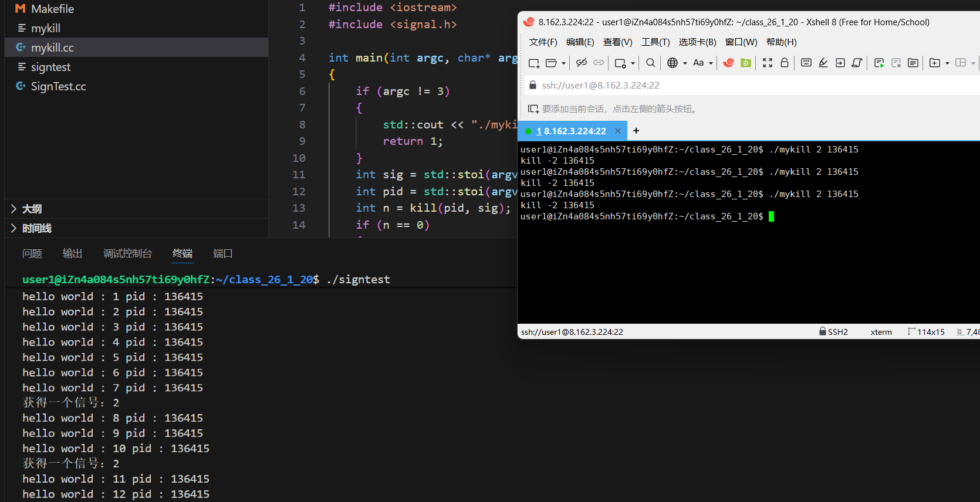Close the 8.162.3.224:22 session tab

[x=617, y=131]
